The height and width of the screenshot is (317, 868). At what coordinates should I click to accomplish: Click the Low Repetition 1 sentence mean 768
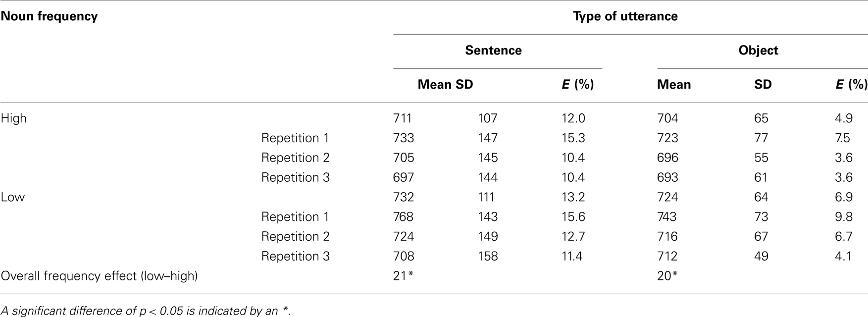point(403,217)
